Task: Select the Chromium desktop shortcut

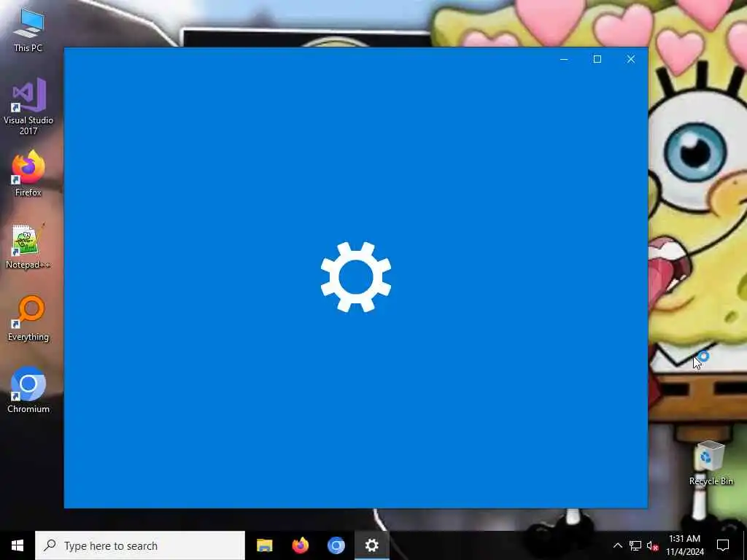Action: click(x=28, y=390)
